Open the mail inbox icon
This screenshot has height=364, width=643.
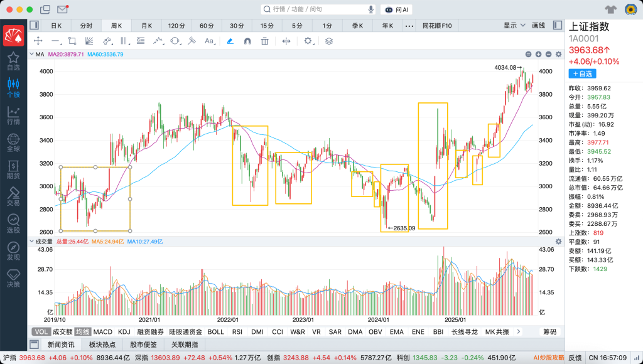pos(62,9)
